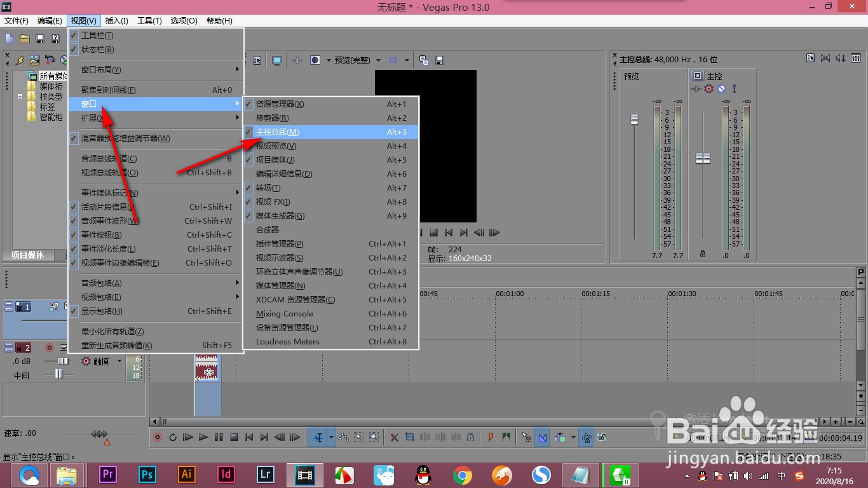Image resolution: width=868 pixels, height=488 pixels.
Task: Choose Mixing Console in Window submenu
Action: (330, 314)
